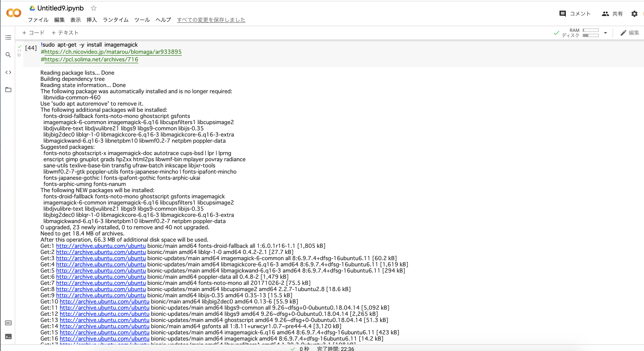The image size is (644, 351).
Task: Open the terminal icon at bottom-left
Action: [x=8, y=336]
